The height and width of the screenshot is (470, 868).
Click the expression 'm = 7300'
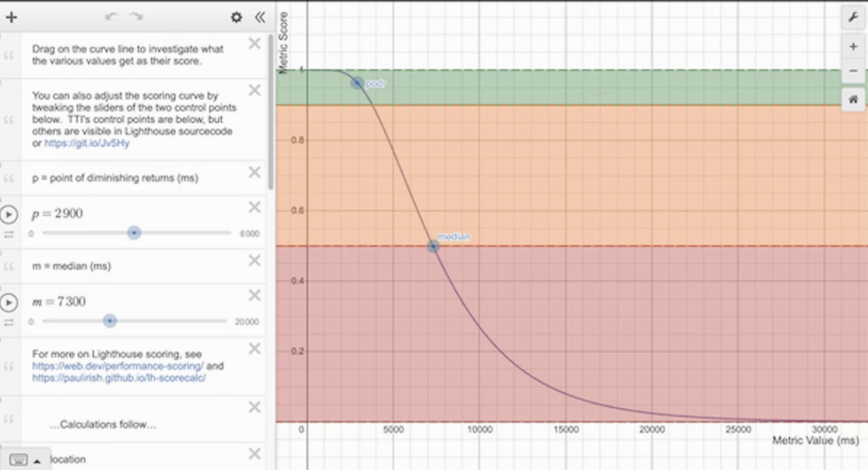pyautogui.click(x=59, y=302)
